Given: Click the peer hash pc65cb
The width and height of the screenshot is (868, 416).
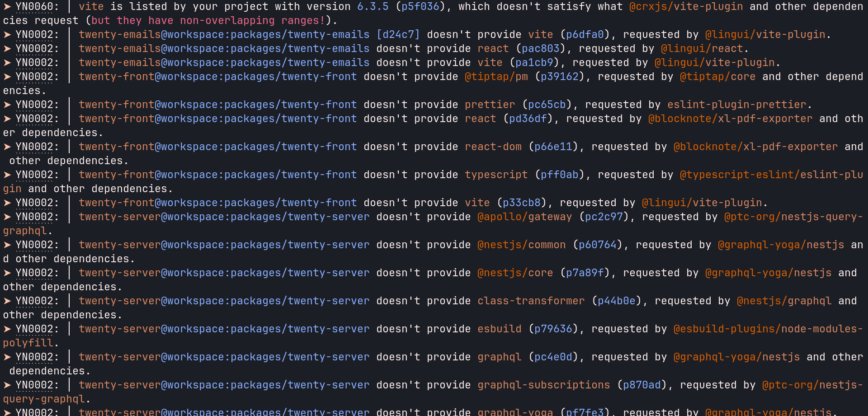Looking at the screenshot, I should [x=547, y=105].
